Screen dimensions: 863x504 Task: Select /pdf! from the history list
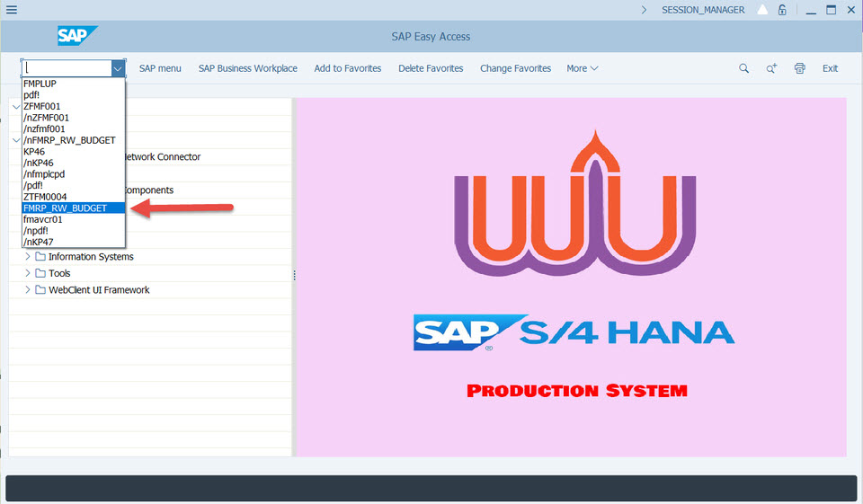(x=74, y=185)
